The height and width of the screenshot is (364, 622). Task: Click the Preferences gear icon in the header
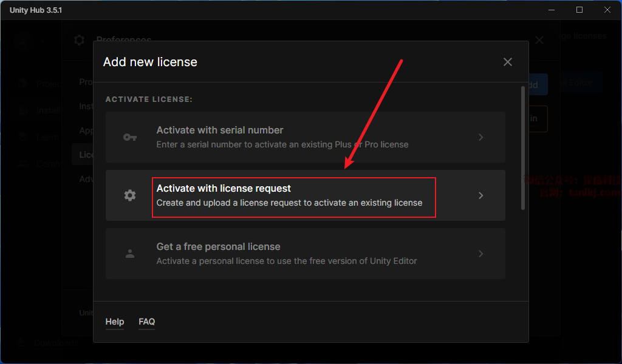click(x=79, y=41)
